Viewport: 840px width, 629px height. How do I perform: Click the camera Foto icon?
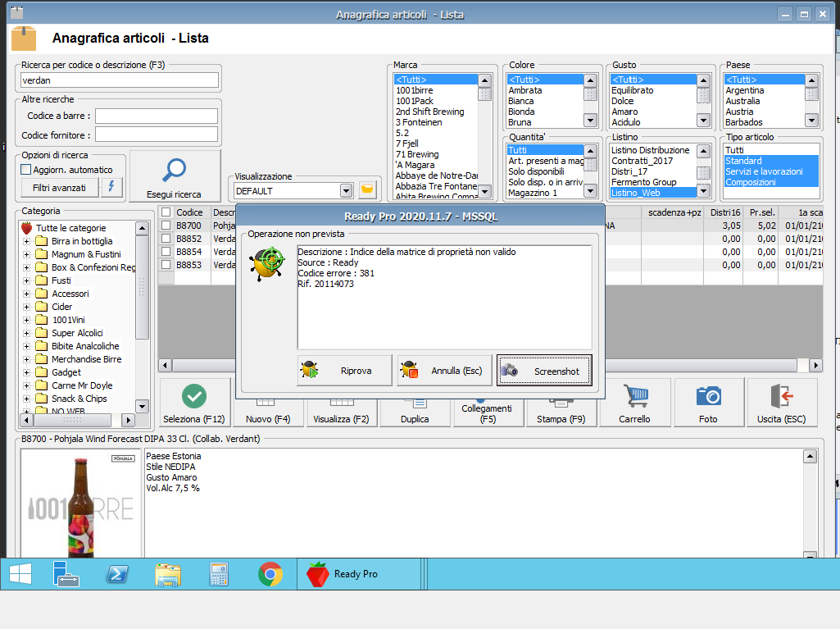point(708,396)
